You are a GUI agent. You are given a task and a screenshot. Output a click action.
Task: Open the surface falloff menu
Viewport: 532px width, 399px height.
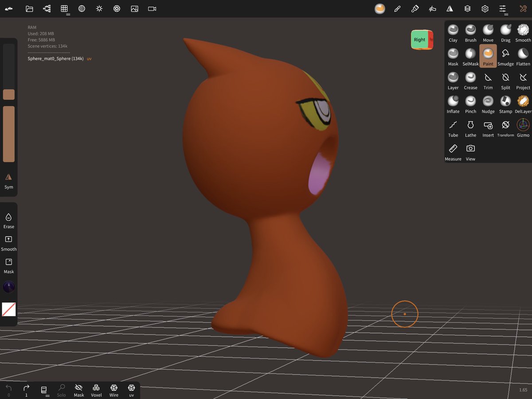(432, 8)
